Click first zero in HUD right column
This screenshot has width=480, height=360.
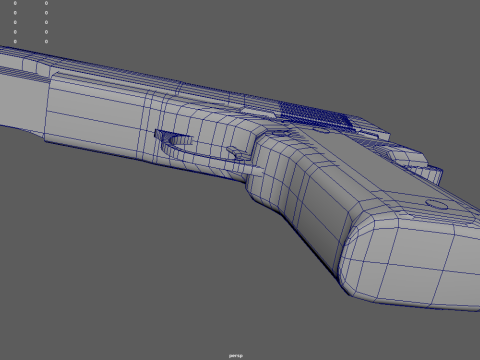click(x=46, y=3)
